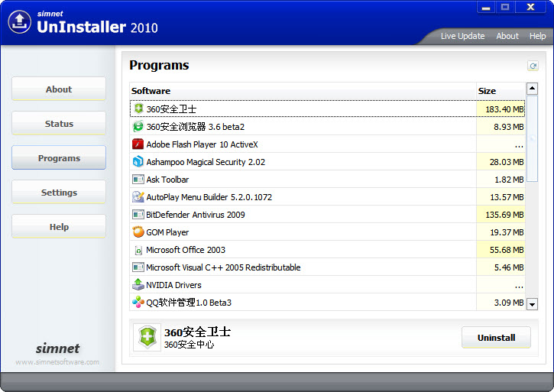Click the Adobe Flash Player icon
Viewport: 554px width, 392px height.
[x=138, y=144]
